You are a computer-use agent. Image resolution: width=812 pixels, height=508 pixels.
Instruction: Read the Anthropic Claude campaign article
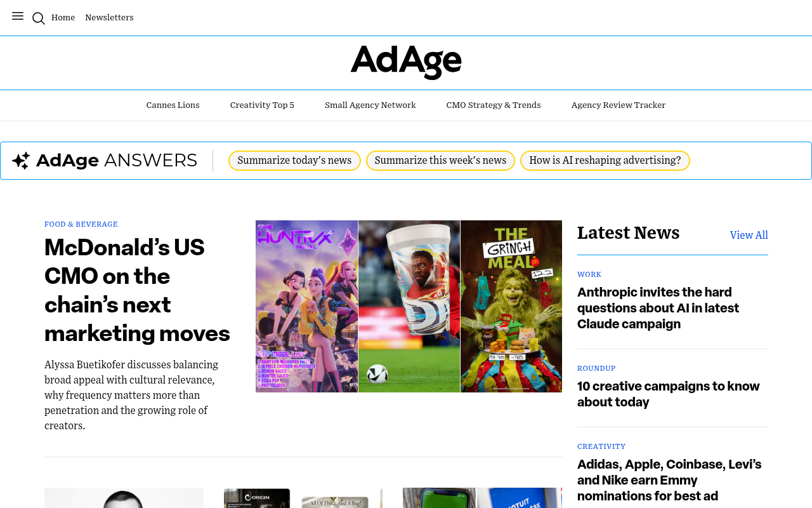tap(658, 308)
